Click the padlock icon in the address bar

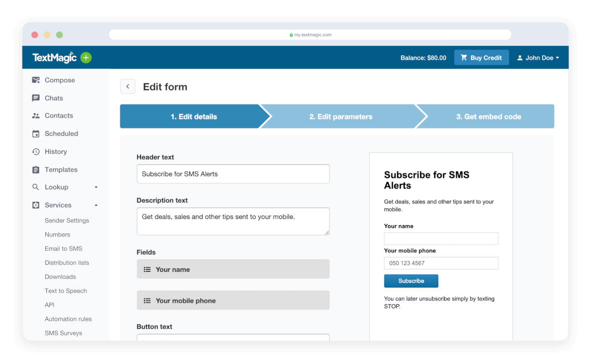click(x=291, y=35)
